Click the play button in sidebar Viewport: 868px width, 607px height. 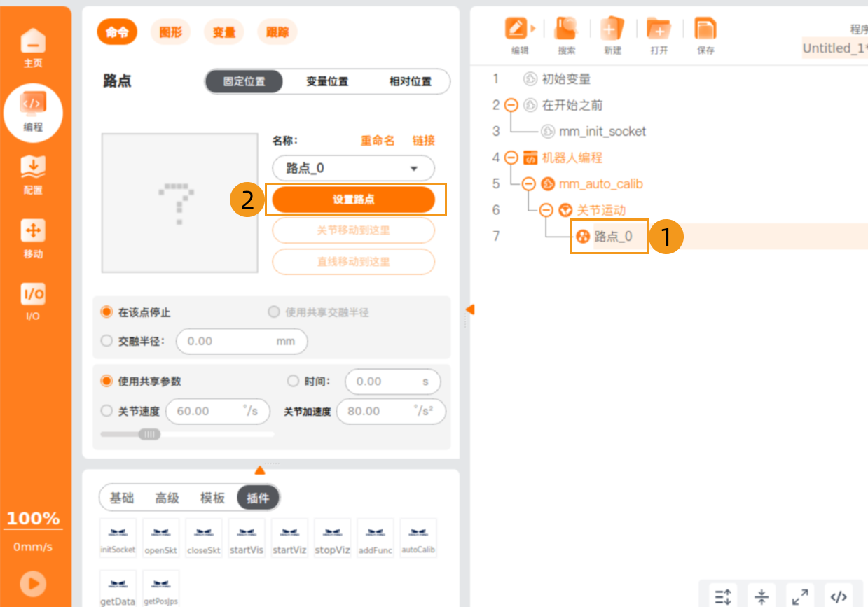coord(33,583)
